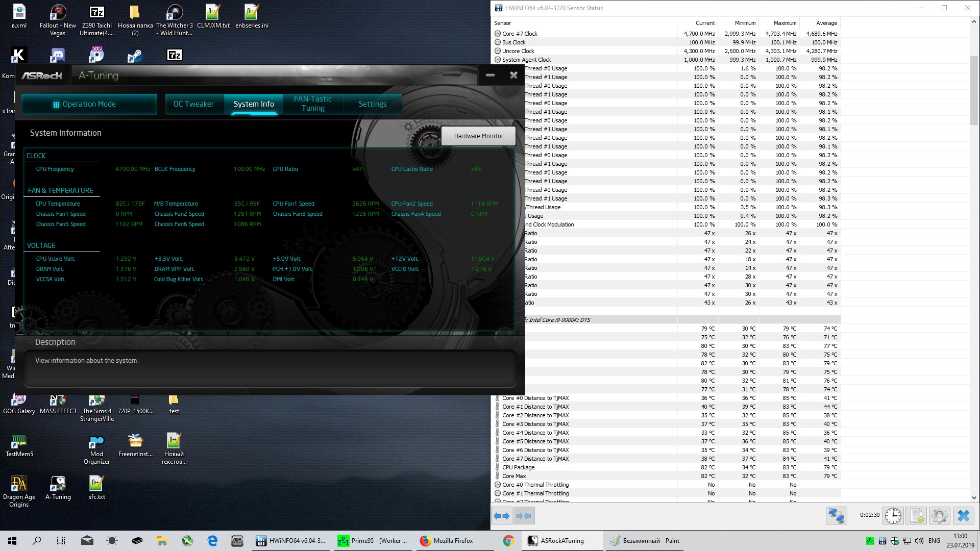Open HWiNFO remote network monitoring icon

click(x=836, y=516)
